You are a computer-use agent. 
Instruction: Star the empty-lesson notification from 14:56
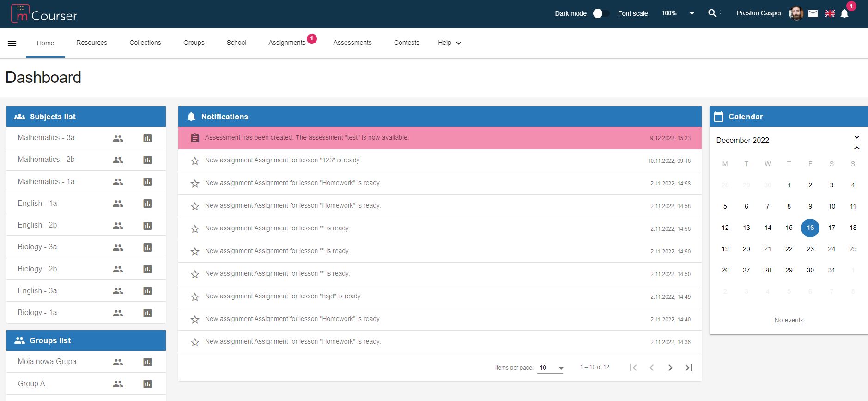click(195, 229)
